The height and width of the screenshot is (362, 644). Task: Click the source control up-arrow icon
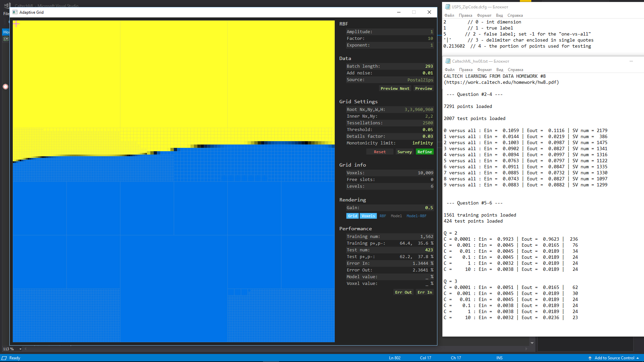[590, 358]
